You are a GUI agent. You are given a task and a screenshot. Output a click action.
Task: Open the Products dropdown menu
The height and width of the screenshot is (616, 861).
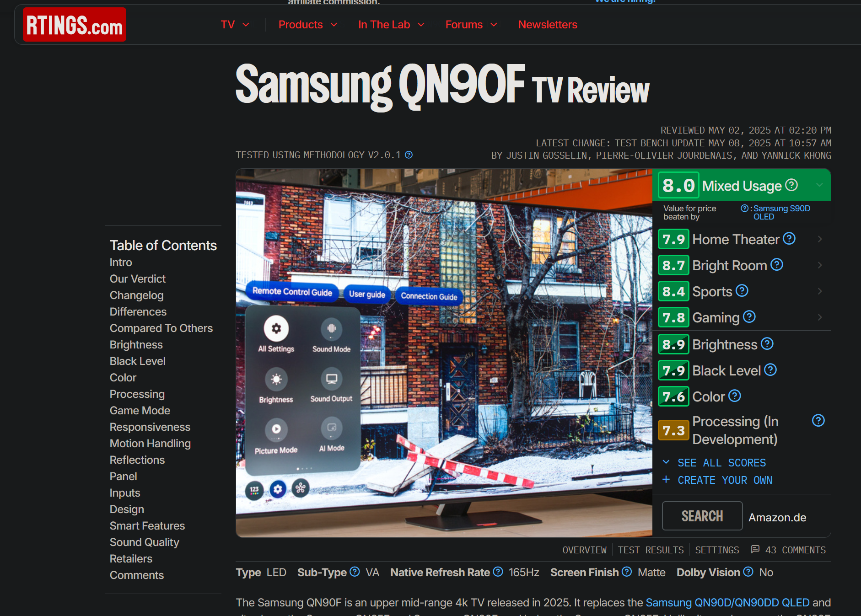tap(308, 25)
